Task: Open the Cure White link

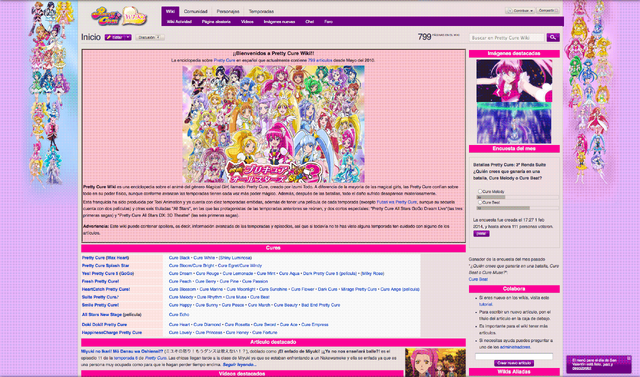Action: (x=204, y=258)
